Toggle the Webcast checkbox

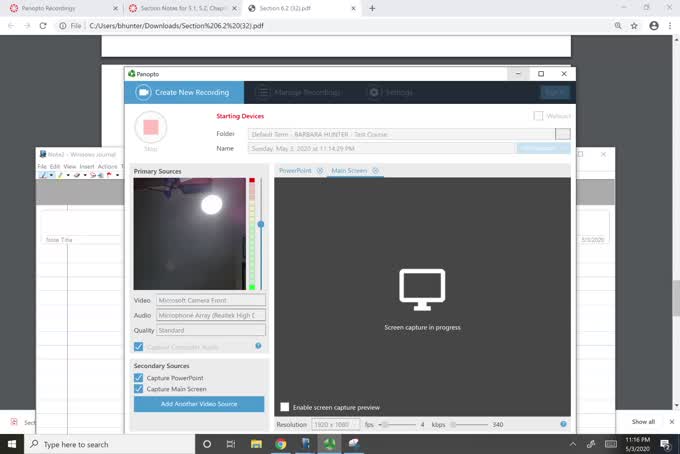click(538, 116)
